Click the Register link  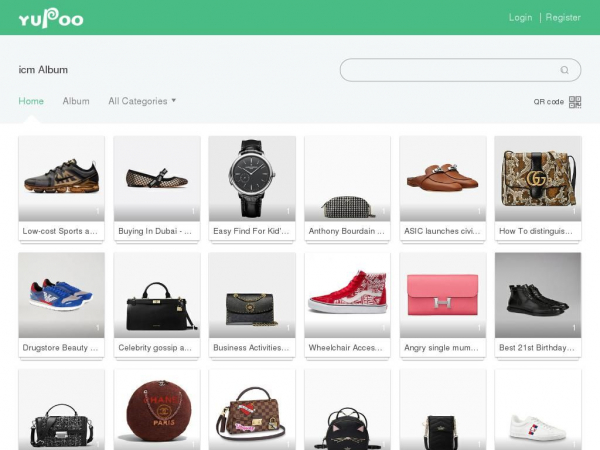[563, 18]
